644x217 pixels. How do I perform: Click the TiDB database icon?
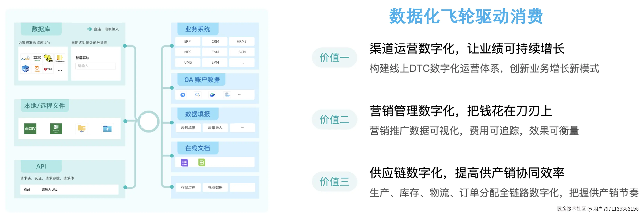pyautogui.click(x=48, y=69)
